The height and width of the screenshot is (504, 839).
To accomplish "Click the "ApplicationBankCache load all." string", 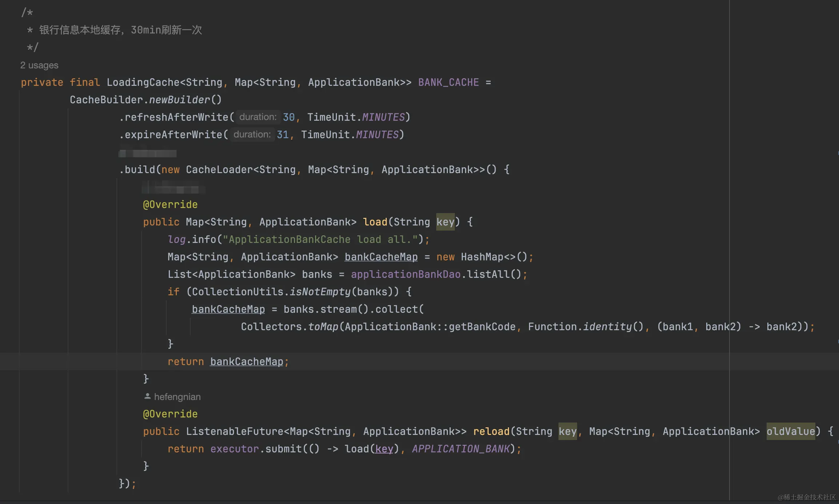I will pyautogui.click(x=320, y=239).
